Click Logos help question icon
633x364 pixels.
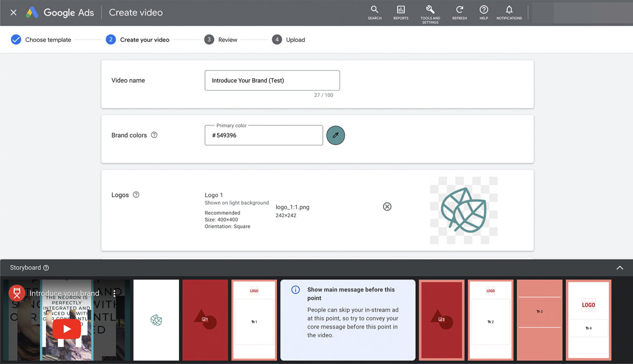pos(136,195)
